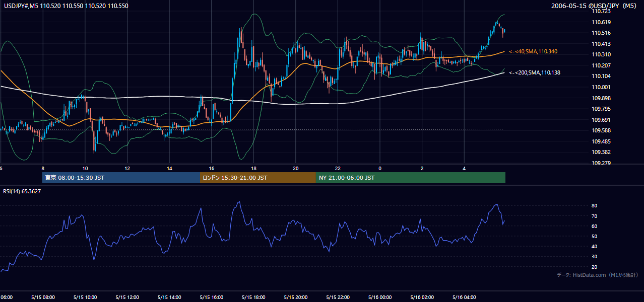
Task: Click RSI scale label 40
Action: pos(595,246)
